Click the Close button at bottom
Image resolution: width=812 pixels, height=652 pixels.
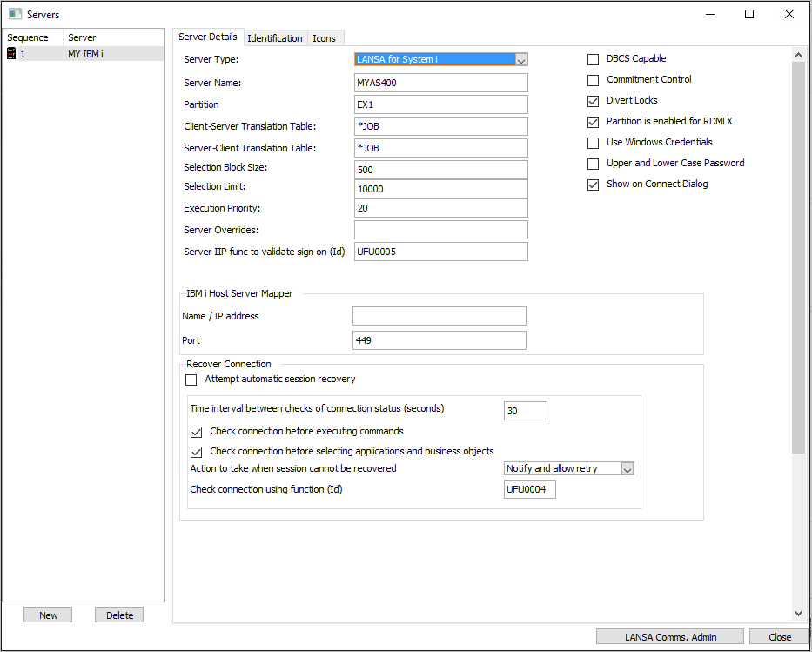[x=779, y=637]
